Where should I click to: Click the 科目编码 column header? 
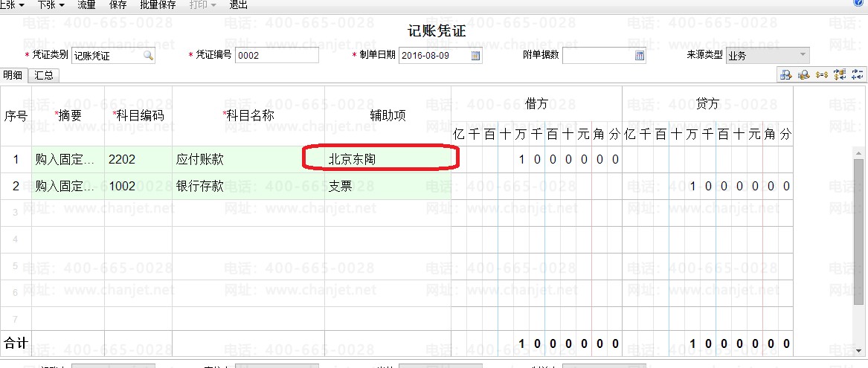[x=138, y=115]
